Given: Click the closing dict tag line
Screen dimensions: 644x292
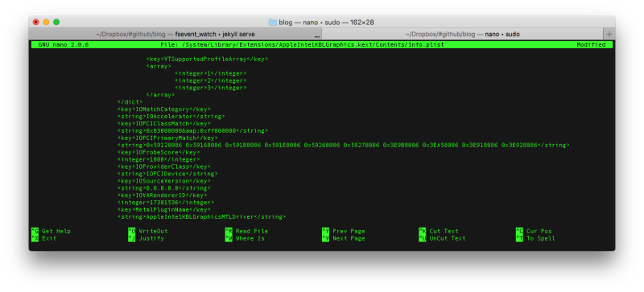Looking at the screenshot, I should point(130,102).
